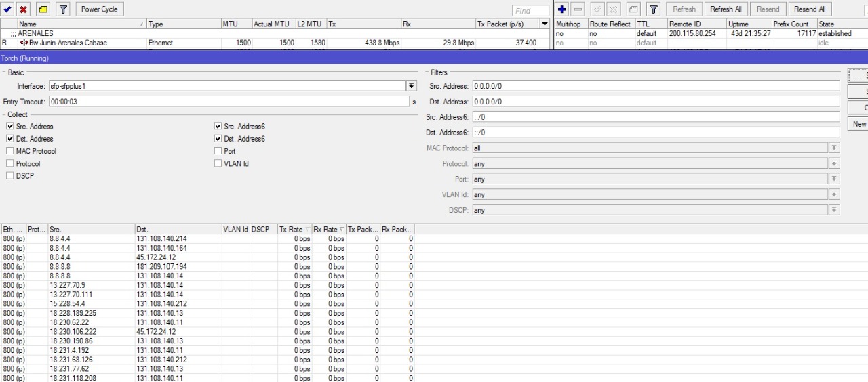Enable the VLAN Id collect checkbox

click(x=218, y=163)
